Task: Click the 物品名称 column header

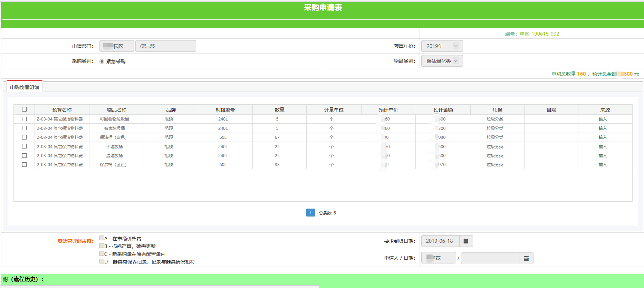Action: tap(117, 110)
